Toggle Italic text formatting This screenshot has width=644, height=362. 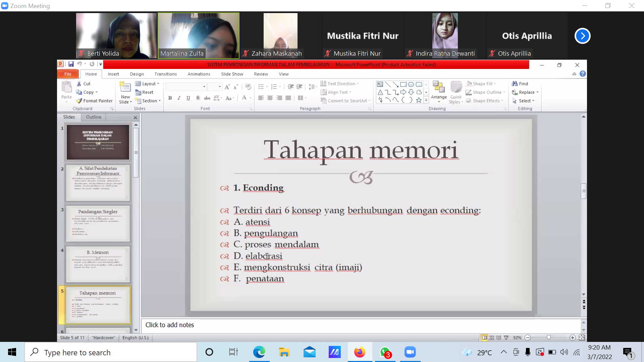point(179,98)
